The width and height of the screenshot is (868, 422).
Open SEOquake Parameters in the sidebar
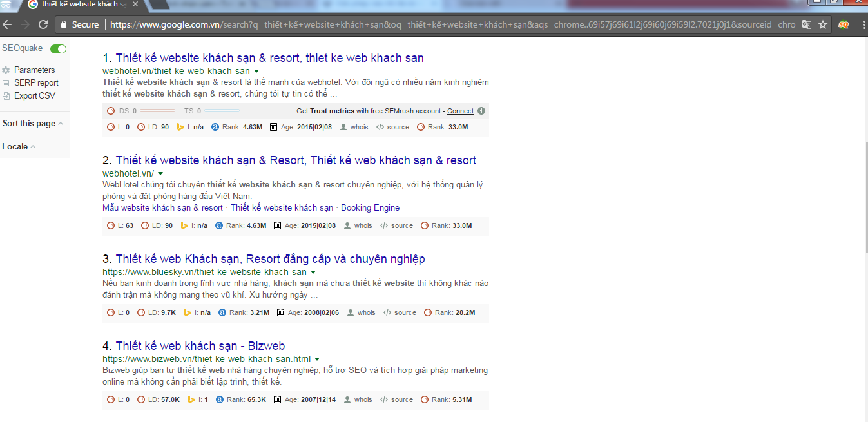(34, 70)
